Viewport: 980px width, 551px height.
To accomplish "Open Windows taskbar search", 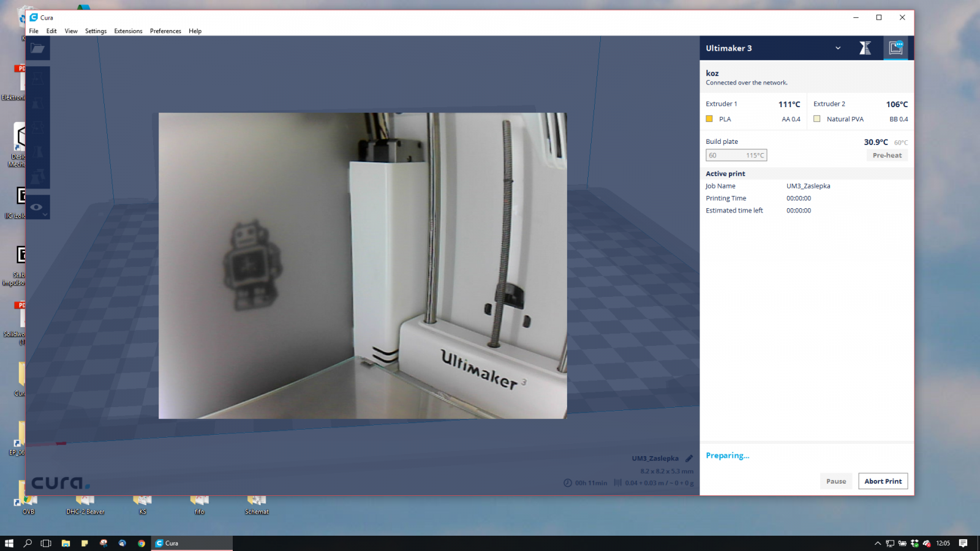I will click(x=28, y=543).
